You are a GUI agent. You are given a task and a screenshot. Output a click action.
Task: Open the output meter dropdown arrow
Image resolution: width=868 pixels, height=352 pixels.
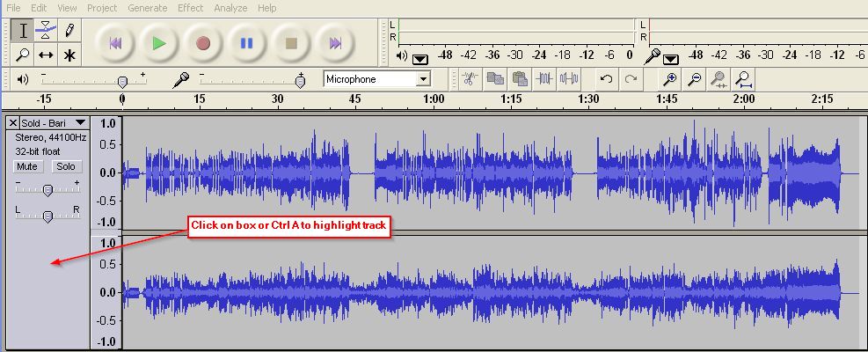(x=419, y=58)
